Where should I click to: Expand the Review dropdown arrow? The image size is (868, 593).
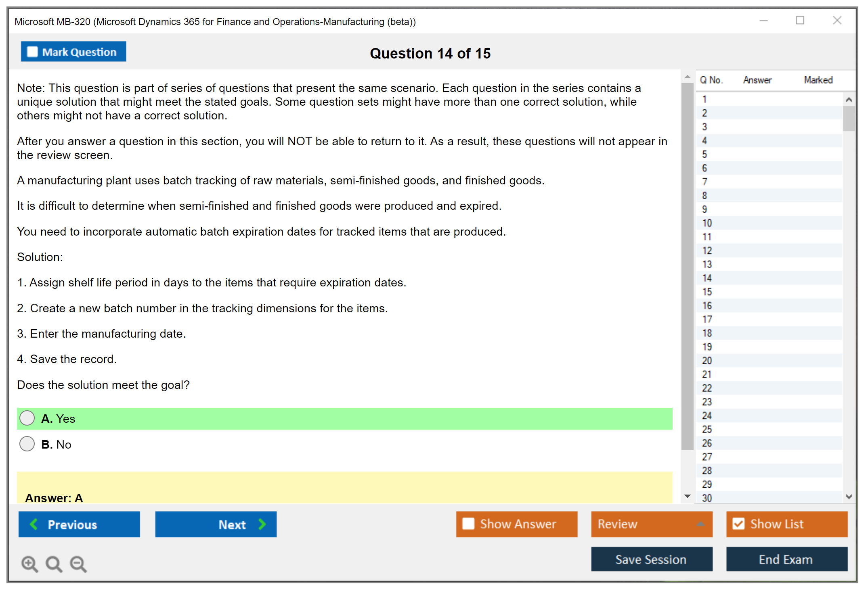(700, 524)
